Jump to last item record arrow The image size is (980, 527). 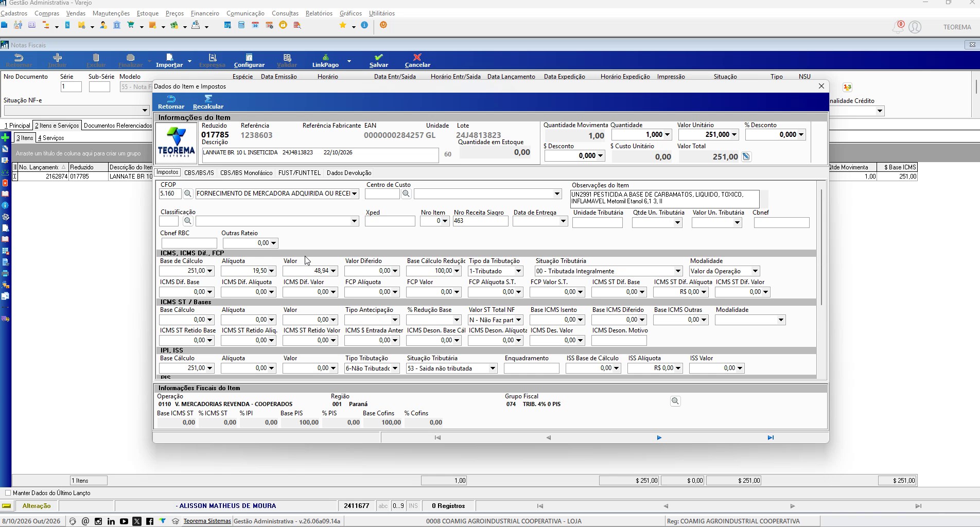[x=771, y=437]
